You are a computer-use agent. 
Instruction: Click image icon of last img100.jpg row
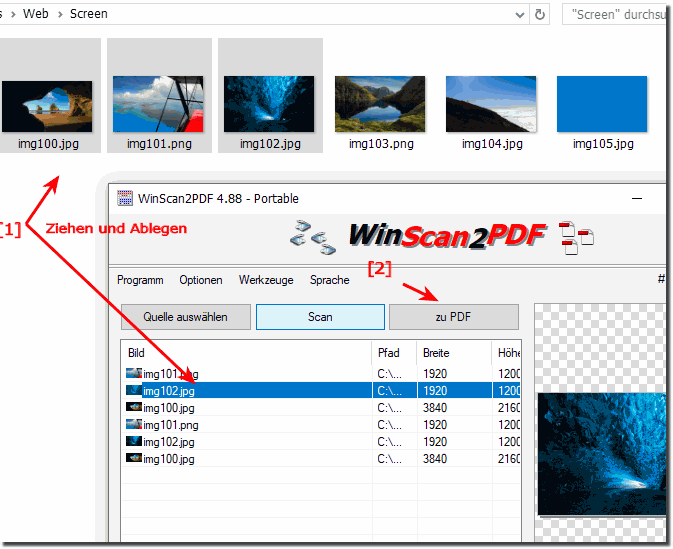pyautogui.click(x=133, y=458)
